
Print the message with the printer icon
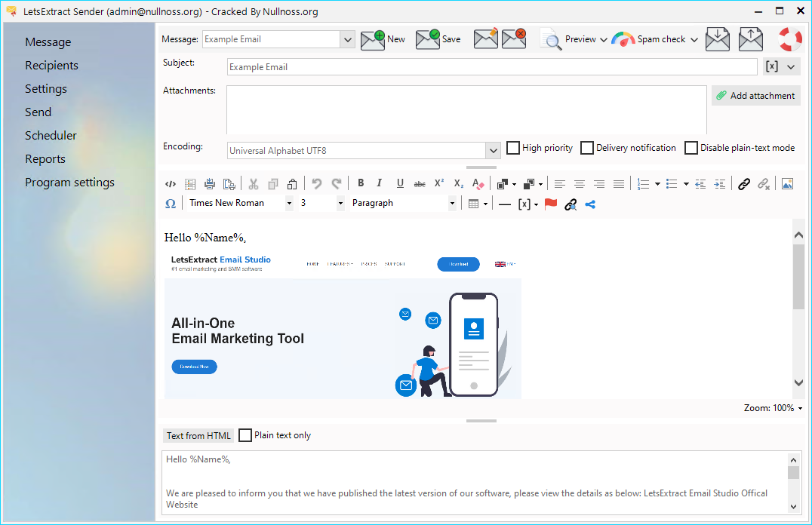click(x=210, y=184)
